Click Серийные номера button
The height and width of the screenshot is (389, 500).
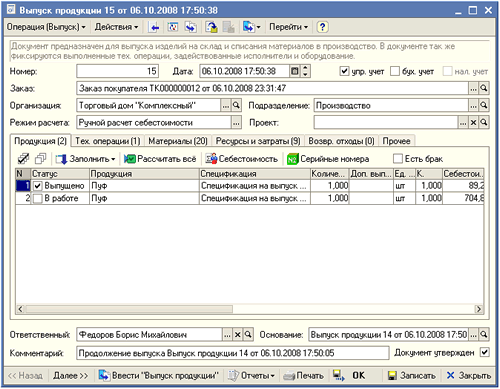click(328, 159)
